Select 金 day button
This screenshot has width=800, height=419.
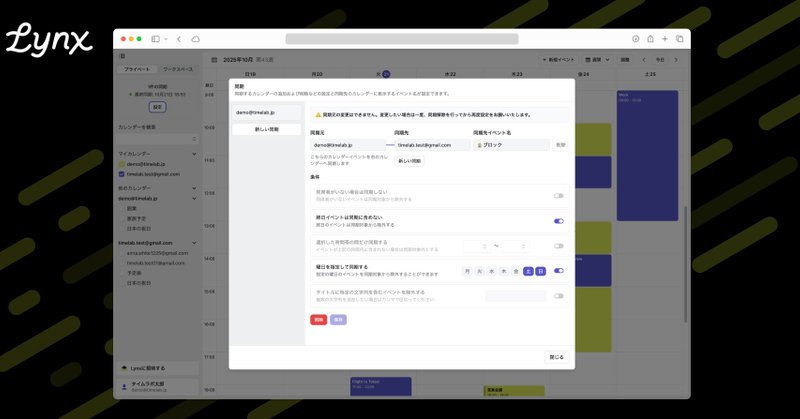(x=516, y=272)
